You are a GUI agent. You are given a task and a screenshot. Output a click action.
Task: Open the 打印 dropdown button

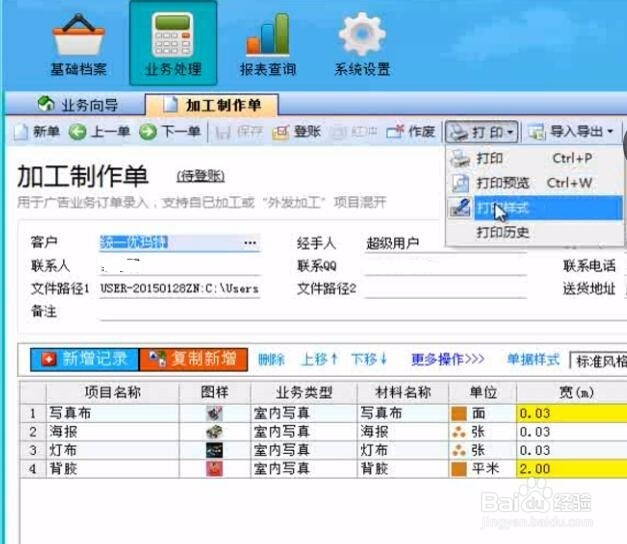481,132
